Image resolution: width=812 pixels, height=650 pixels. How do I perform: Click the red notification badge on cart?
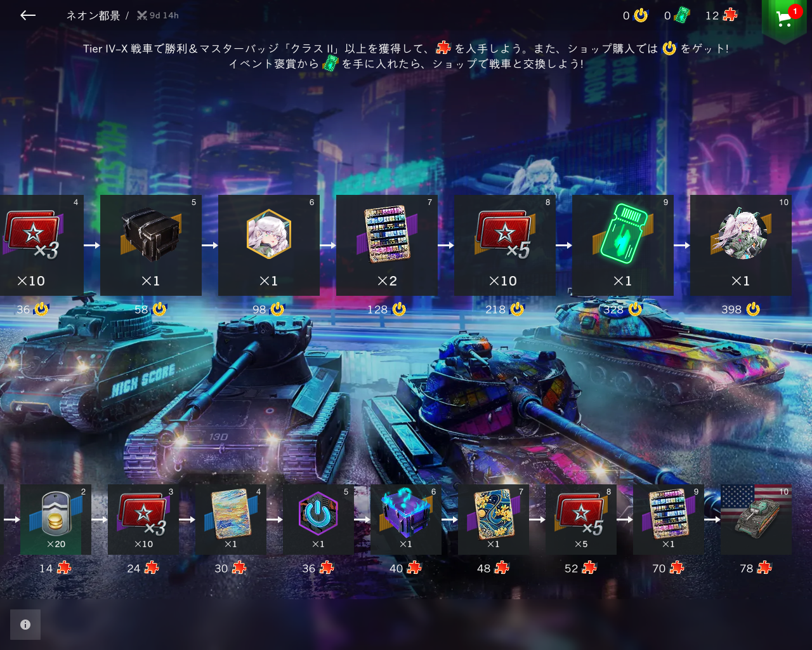(x=795, y=11)
